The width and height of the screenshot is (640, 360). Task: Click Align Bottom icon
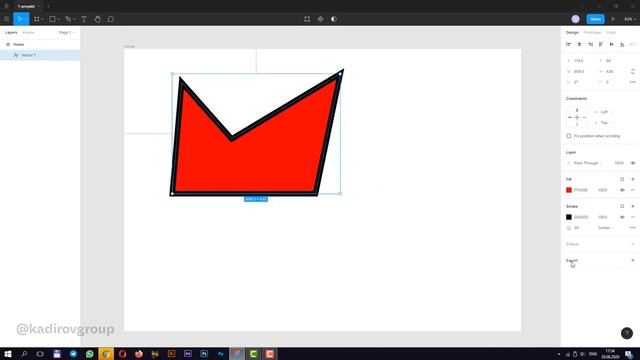[x=622, y=44]
